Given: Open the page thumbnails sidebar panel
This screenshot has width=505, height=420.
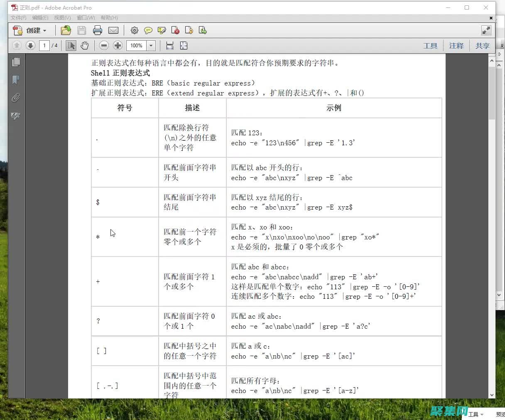Looking at the screenshot, I should pyautogui.click(x=16, y=62).
